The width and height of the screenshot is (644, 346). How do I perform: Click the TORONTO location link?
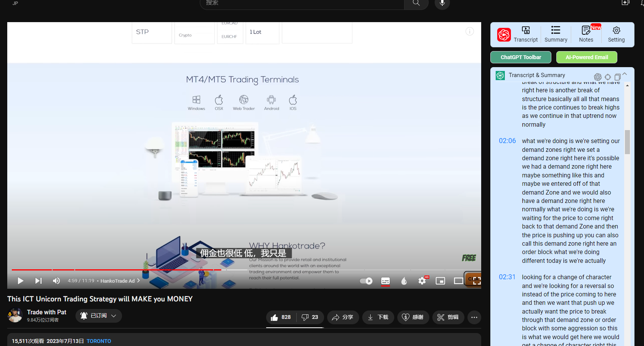99,341
